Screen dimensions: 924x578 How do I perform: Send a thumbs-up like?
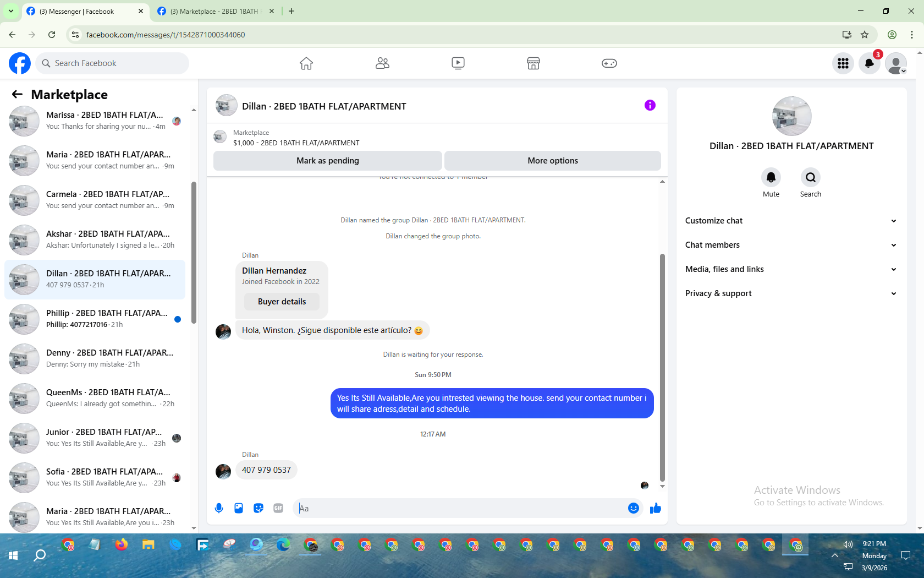pos(656,508)
